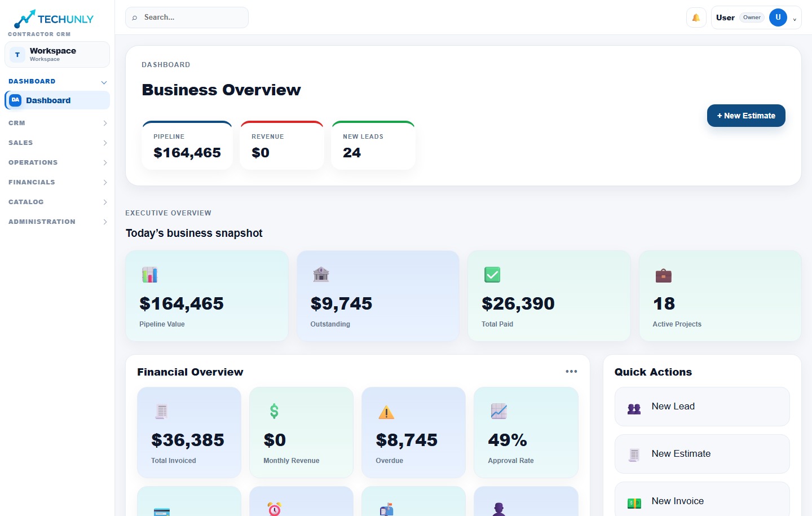Click the Techunly logo in the sidebar

click(x=54, y=19)
